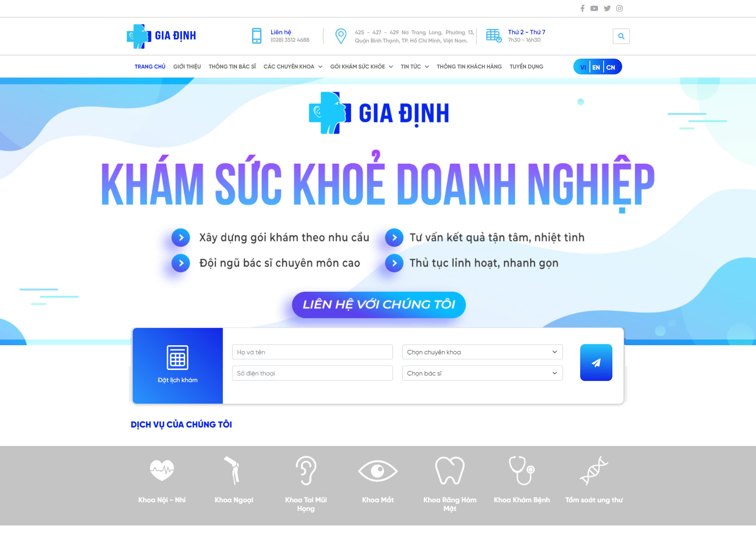
Task: Open Tin Tuc menu item
Action: (415, 66)
